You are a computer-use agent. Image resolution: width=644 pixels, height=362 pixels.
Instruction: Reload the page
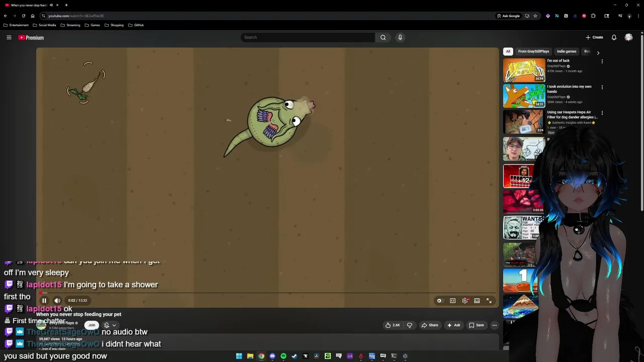(24, 16)
